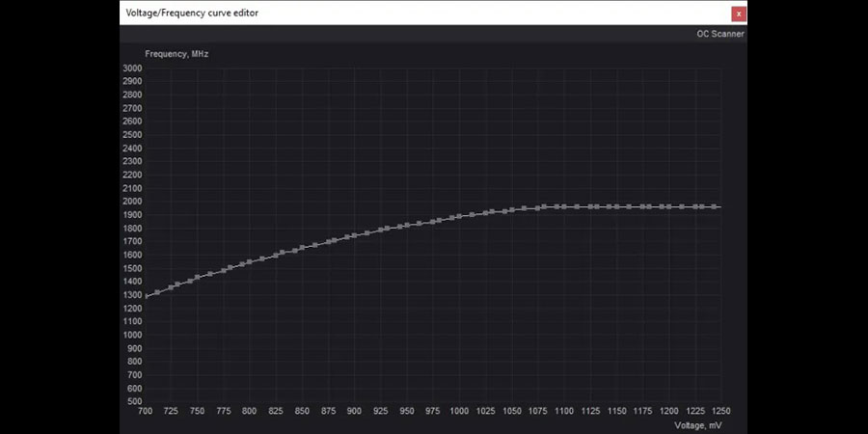Click the OC Scanner button
Viewport: 868px width, 434px height.
(x=720, y=34)
